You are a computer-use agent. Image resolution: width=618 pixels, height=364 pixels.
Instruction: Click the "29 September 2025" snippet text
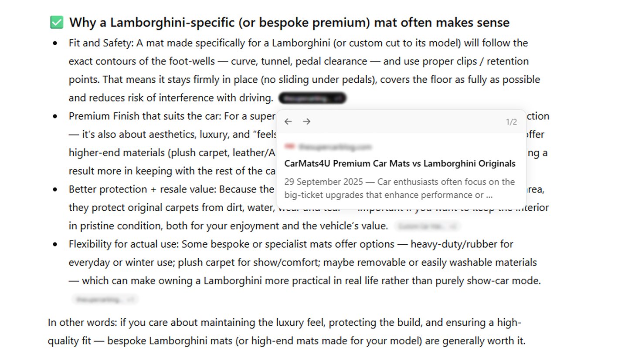tap(323, 182)
